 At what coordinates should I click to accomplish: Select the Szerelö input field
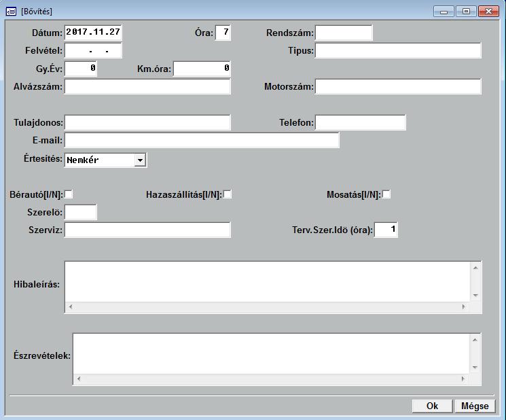(81, 212)
